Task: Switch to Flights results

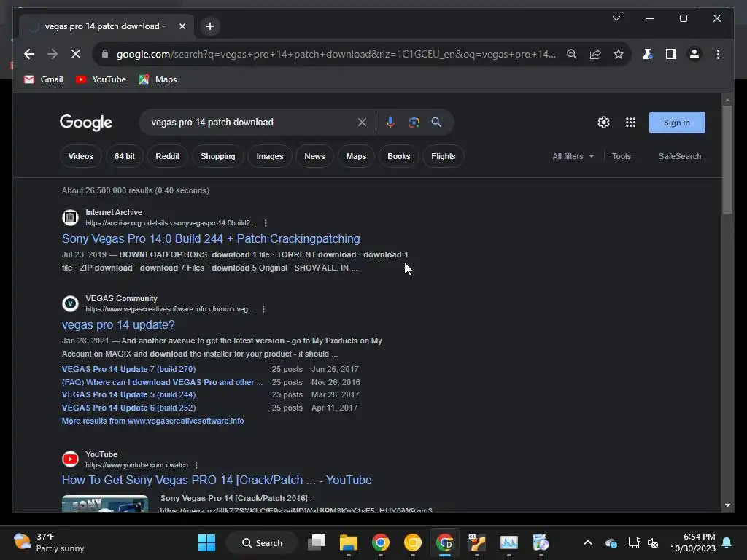Action: (443, 156)
